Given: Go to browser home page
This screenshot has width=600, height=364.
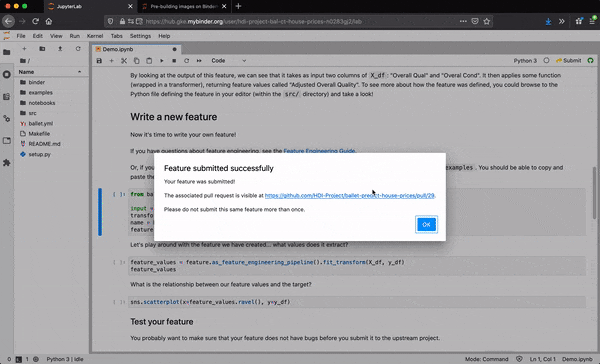Looking at the screenshot, I should coord(49,21).
